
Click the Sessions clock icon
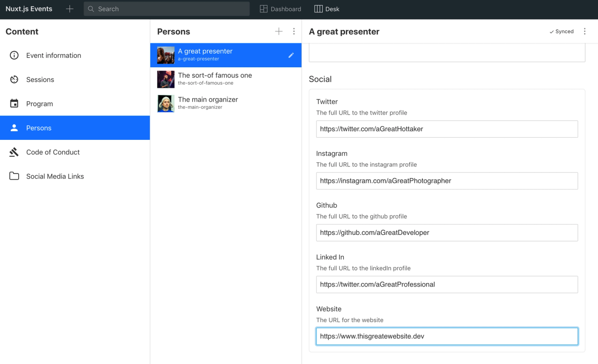click(14, 79)
